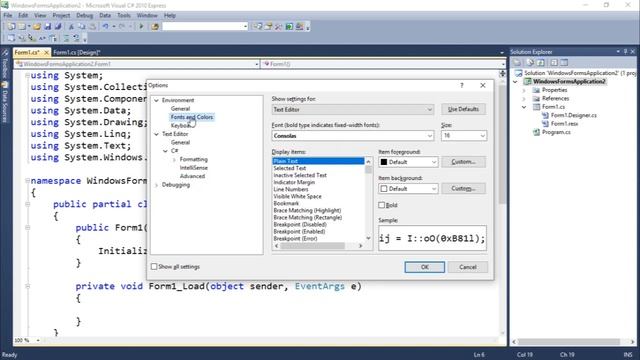Select Line Numbers in Display items list
This screenshot has height=360, width=640.
coord(291,189)
